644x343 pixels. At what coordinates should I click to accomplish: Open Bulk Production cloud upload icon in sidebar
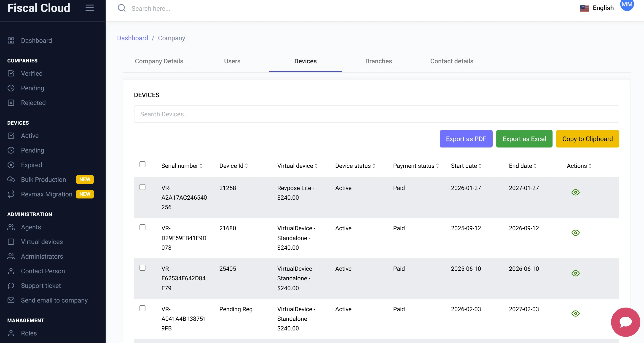pyautogui.click(x=11, y=180)
